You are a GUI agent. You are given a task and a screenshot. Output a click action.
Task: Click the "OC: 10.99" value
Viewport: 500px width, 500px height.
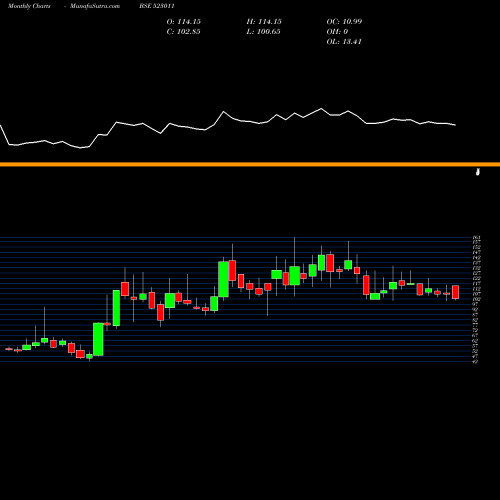click(344, 22)
